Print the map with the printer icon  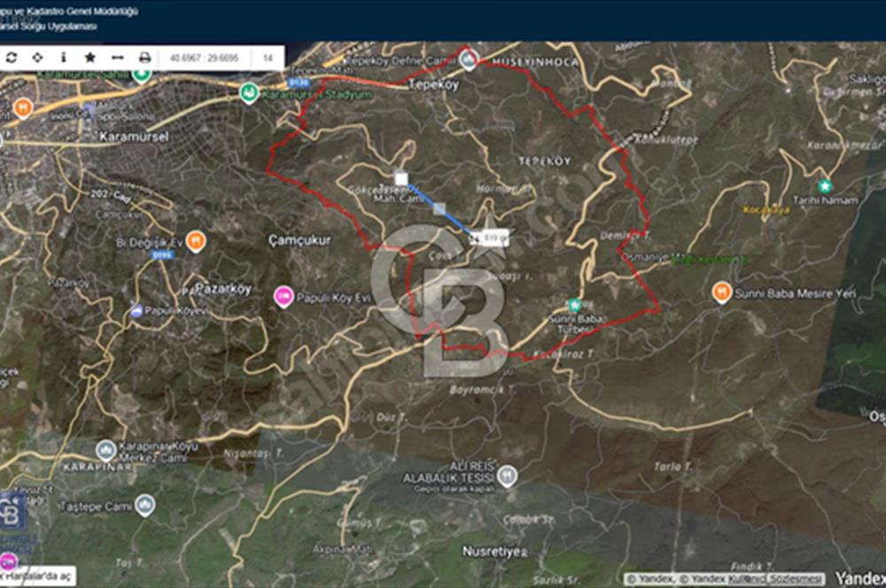tap(144, 58)
